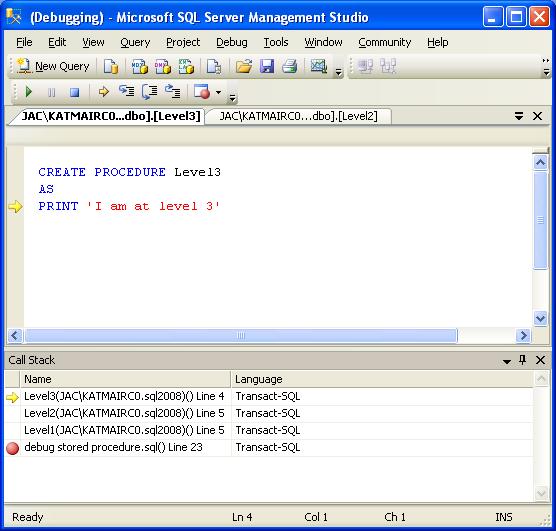The image size is (556, 531).
Task: Click the Step Into icon
Action: (127, 92)
